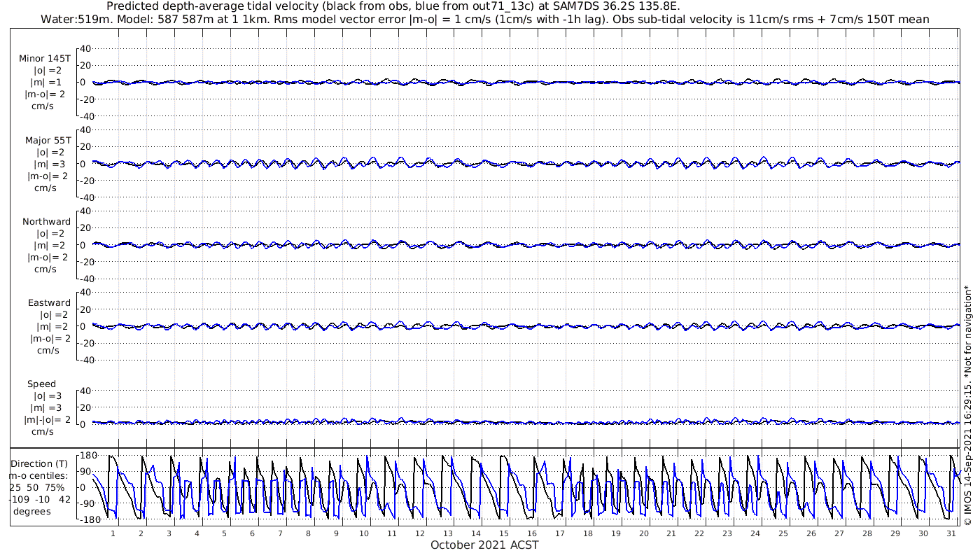The width and height of the screenshot is (980, 560).
Task: Click day "5" on the date axis
Action: [x=224, y=533]
